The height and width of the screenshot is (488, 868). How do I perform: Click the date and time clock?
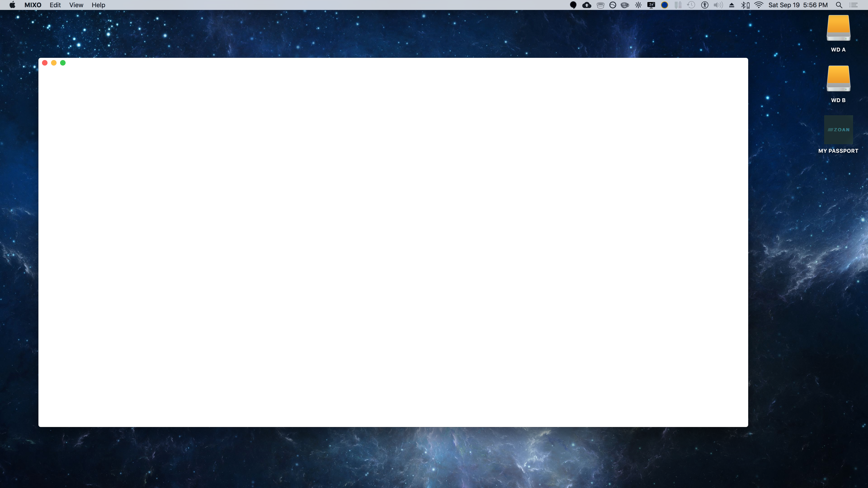798,5
